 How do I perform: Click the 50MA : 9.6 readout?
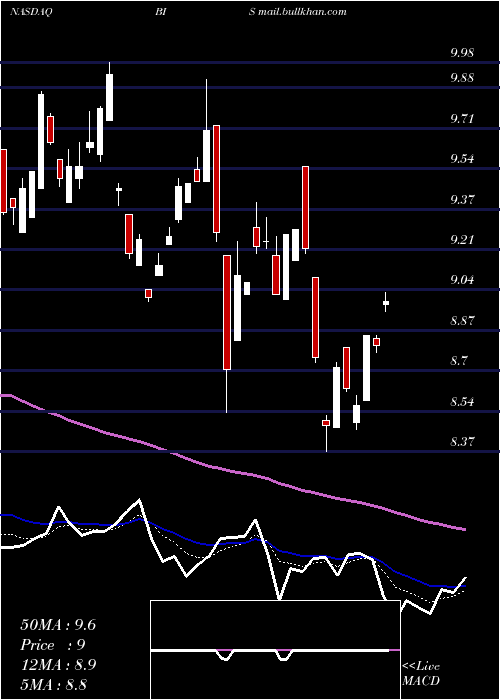coord(58,625)
